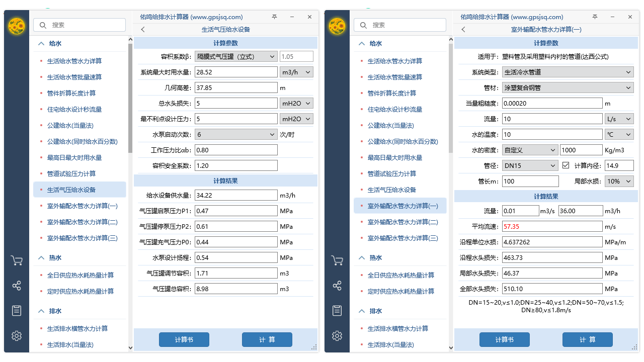
Task: Click the 计算书 button on the left window
Action: tap(184, 339)
